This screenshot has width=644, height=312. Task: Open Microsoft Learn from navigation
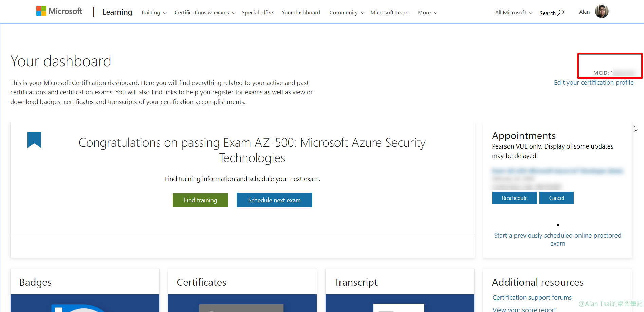(389, 13)
